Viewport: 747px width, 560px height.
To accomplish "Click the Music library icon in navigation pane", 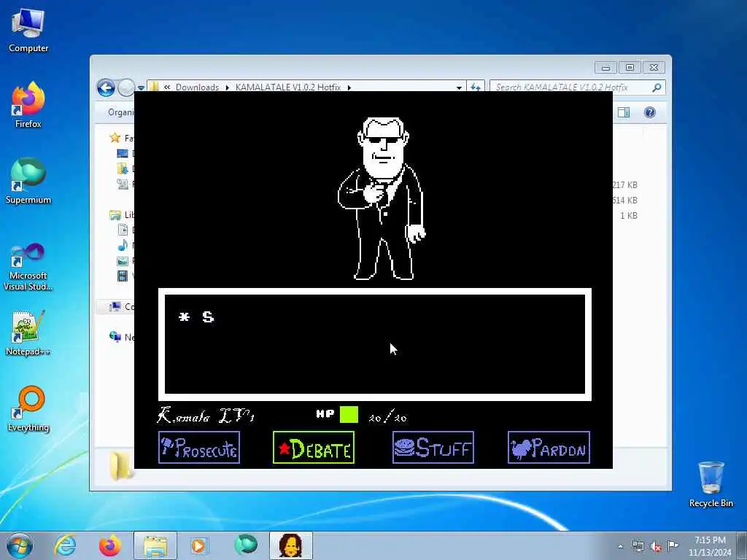I will 123,246.
